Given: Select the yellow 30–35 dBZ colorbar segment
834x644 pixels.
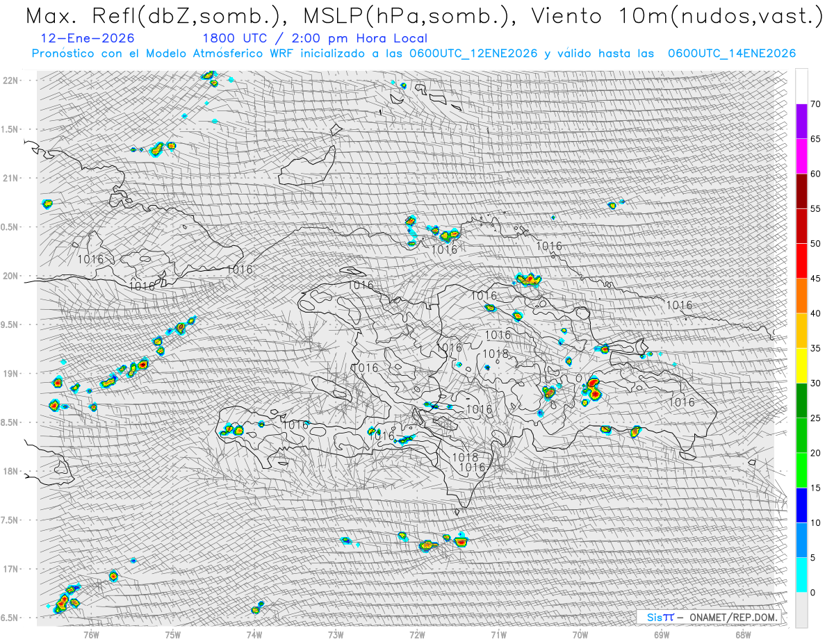Looking at the screenshot, I should click(801, 365).
